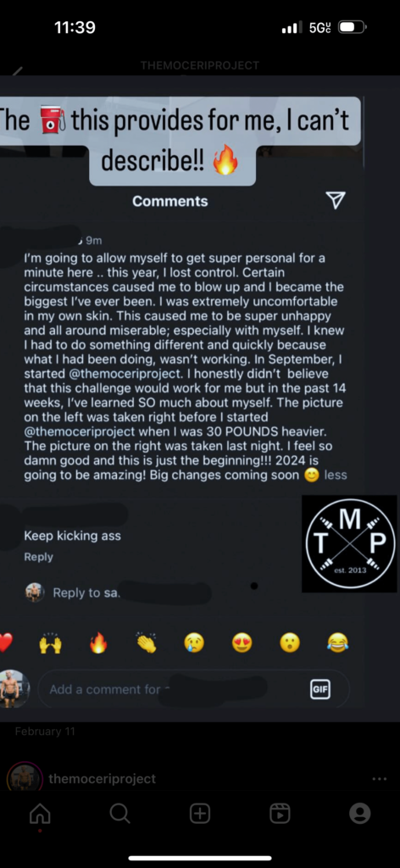The width and height of the screenshot is (400, 868).
Task: Collapse the long comment with 'less'
Action: coord(336,475)
